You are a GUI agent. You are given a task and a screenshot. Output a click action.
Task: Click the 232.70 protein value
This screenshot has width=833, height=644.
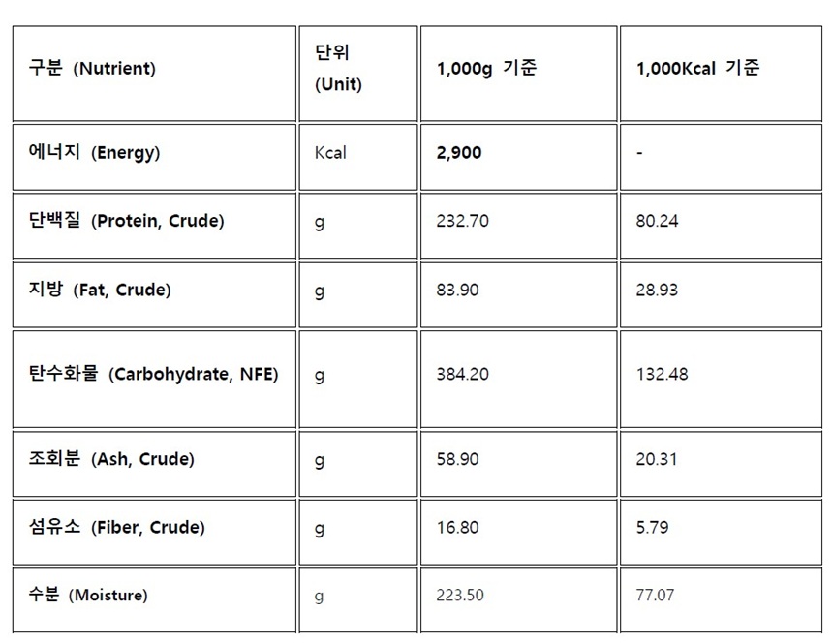pos(463,221)
